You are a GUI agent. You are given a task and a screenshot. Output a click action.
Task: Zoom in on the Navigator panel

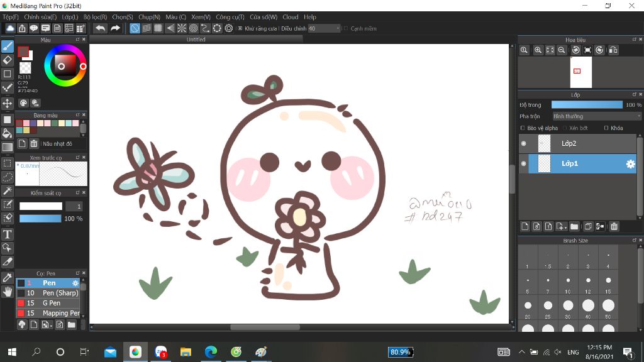[x=538, y=50]
